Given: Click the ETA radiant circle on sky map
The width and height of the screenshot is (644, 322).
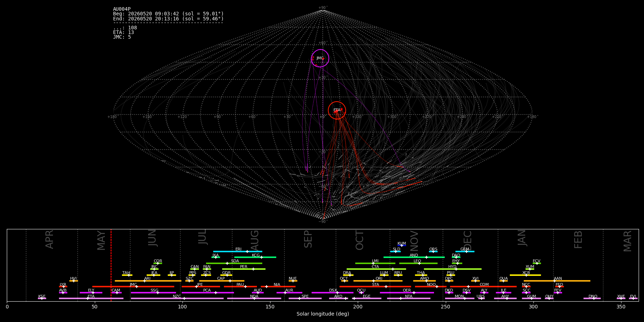Looking at the screenshot, I should (x=337, y=110).
